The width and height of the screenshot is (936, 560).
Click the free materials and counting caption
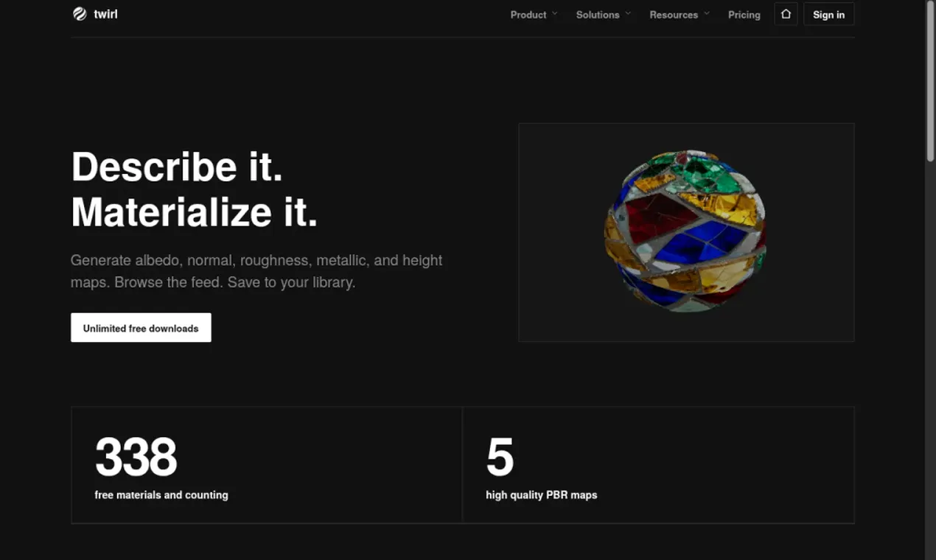pos(161,495)
